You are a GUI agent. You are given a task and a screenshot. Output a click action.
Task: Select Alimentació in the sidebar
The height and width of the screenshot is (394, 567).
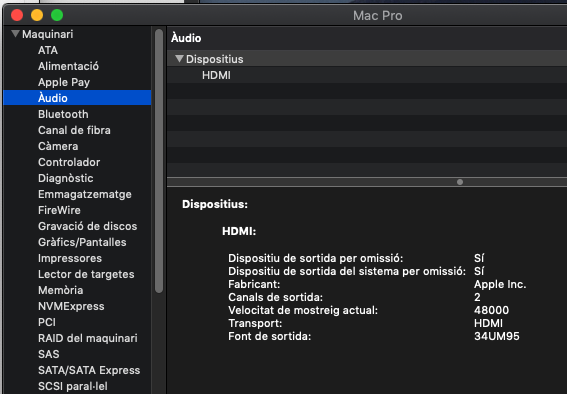click(x=68, y=66)
